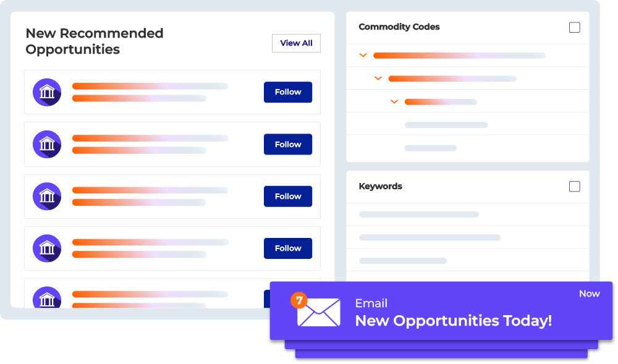The height and width of the screenshot is (364, 618).
Task: Tick the Keywords checkbox
Action: coord(574,187)
